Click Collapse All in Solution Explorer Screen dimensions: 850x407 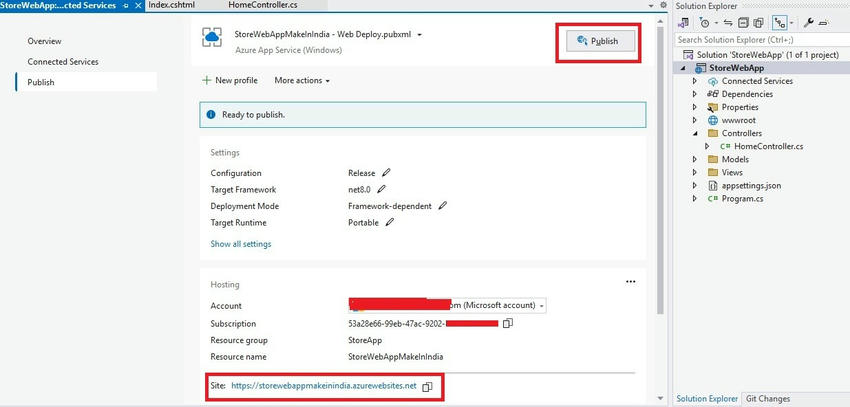[x=743, y=23]
